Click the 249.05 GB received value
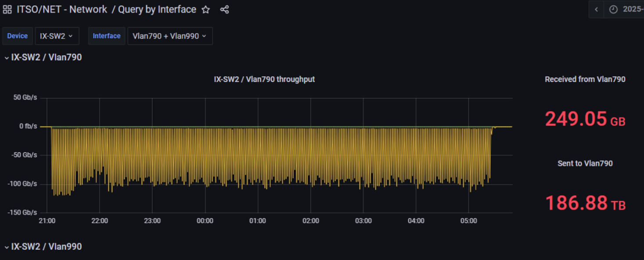The height and width of the screenshot is (260, 644). (585, 119)
